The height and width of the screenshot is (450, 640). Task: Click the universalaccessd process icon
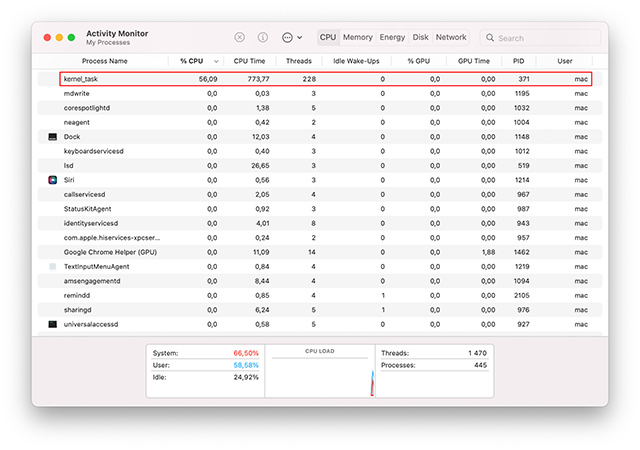tap(53, 324)
